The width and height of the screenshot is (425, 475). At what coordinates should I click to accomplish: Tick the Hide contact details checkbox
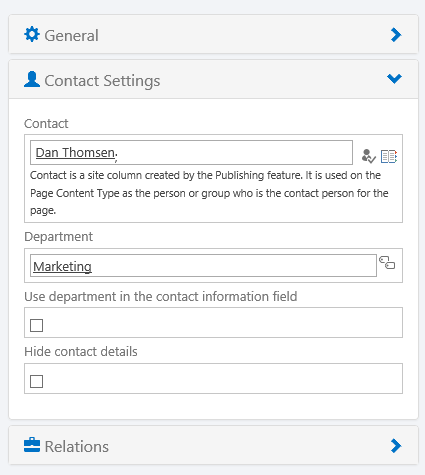click(x=36, y=381)
